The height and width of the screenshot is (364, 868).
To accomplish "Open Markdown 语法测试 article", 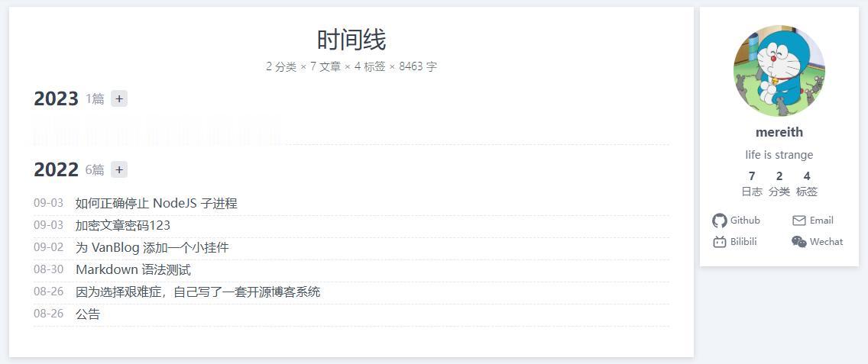I will pos(133,269).
